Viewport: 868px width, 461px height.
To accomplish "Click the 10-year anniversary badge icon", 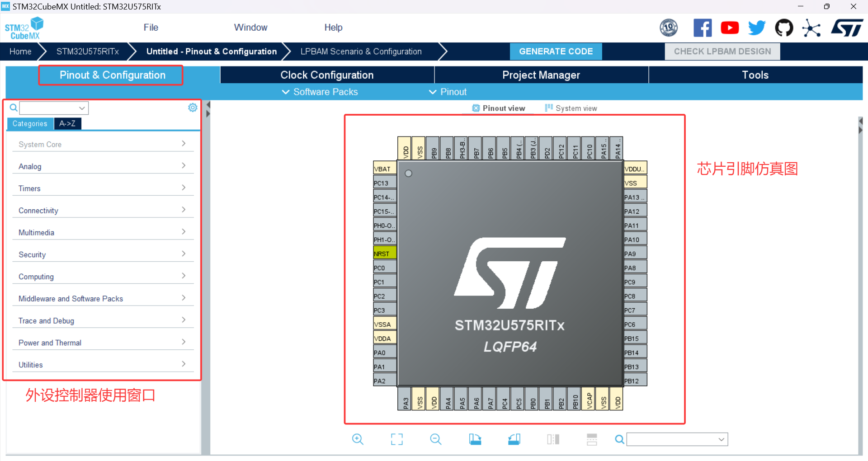I will [669, 28].
